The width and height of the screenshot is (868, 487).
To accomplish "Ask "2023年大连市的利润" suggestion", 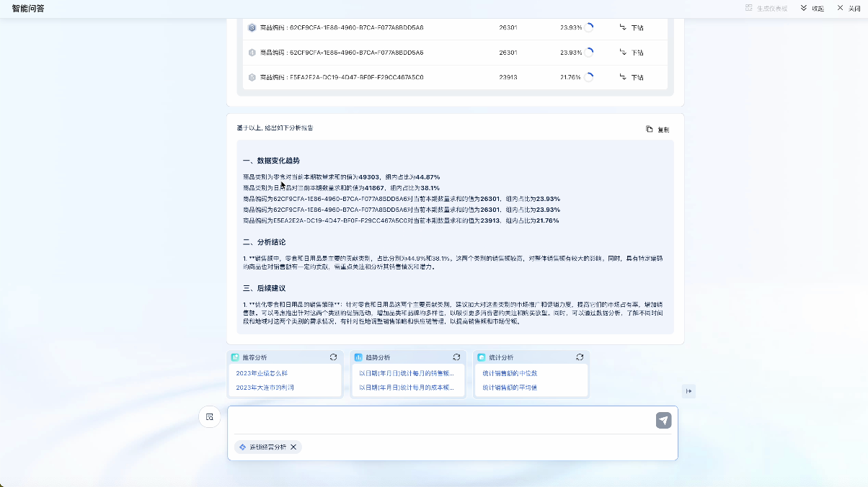I will (x=265, y=388).
